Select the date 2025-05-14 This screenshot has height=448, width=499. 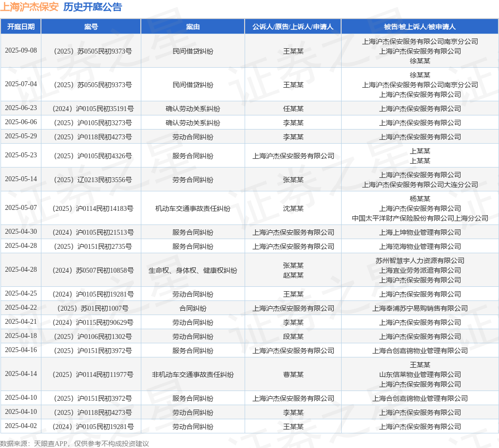(x=20, y=179)
